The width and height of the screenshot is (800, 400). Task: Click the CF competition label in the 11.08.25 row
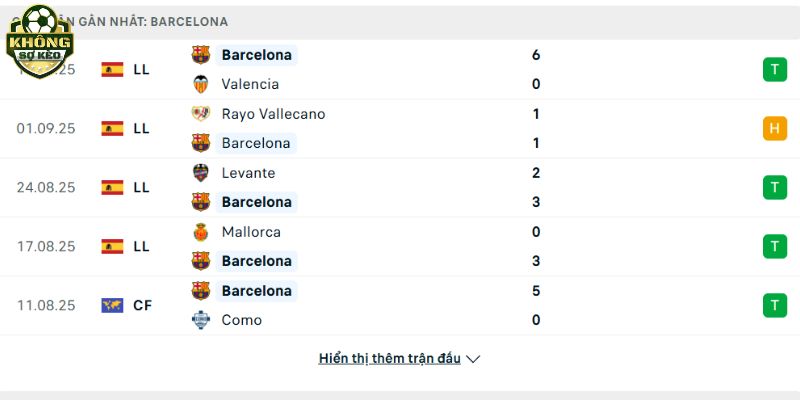(x=142, y=306)
